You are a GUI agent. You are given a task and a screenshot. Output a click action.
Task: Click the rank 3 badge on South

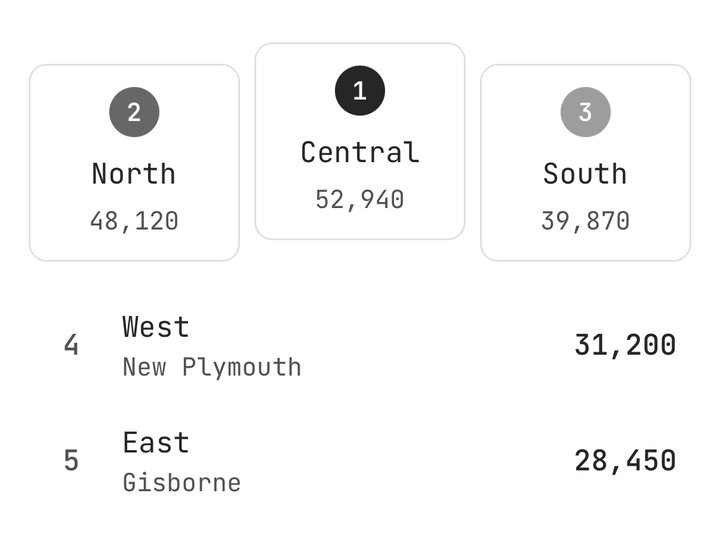585,112
